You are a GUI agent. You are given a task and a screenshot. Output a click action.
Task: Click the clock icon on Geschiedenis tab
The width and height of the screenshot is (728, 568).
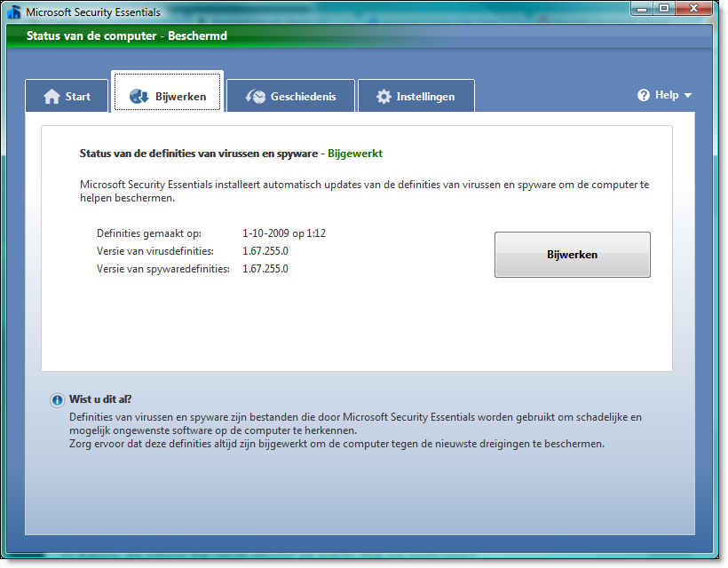(256, 97)
